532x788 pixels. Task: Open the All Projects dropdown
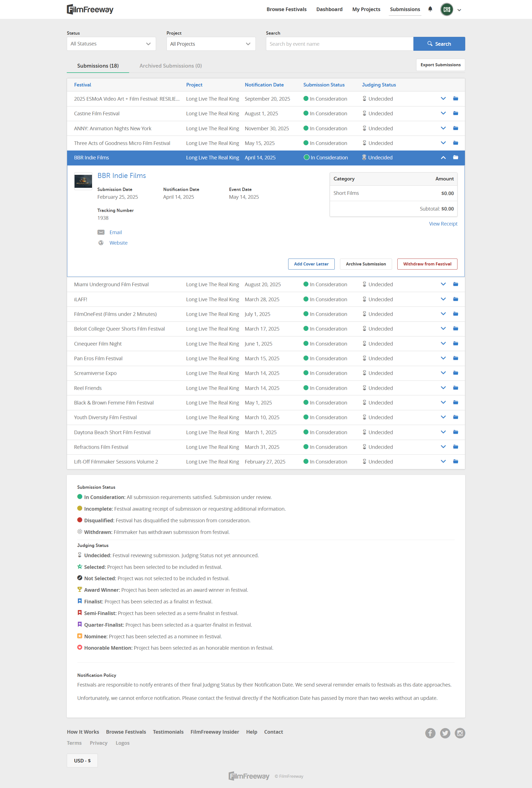click(x=211, y=44)
